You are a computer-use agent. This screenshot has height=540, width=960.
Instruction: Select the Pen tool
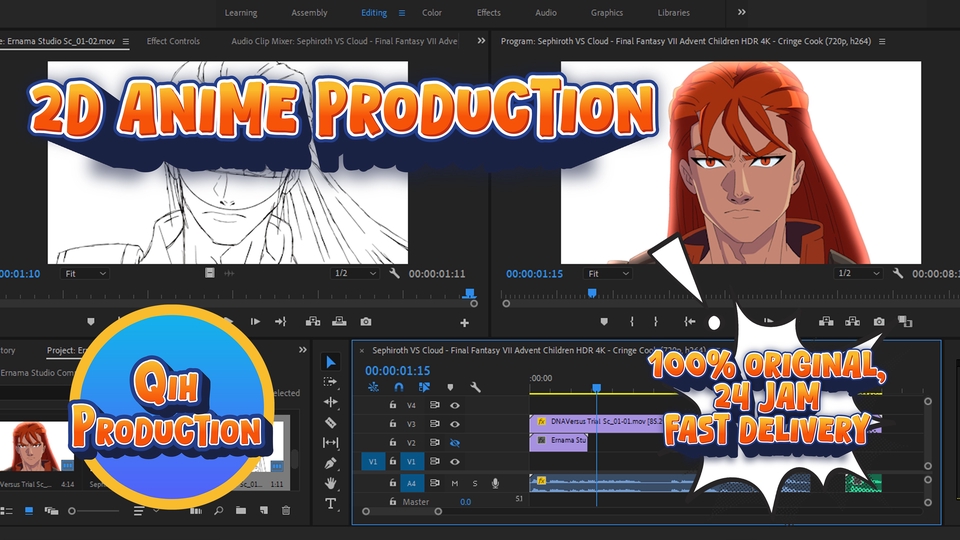pyautogui.click(x=331, y=463)
